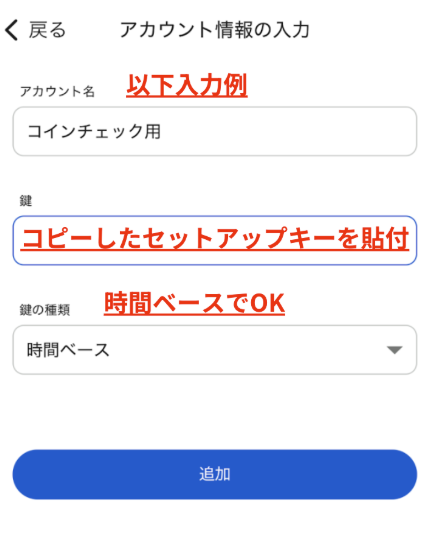
Task: Click the コインチェック用 text in account field
Action: pos(94,131)
